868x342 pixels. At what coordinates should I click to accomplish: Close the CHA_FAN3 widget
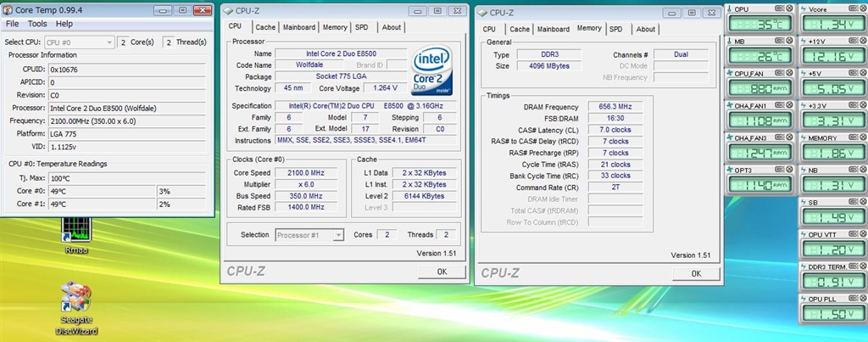(x=789, y=137)
